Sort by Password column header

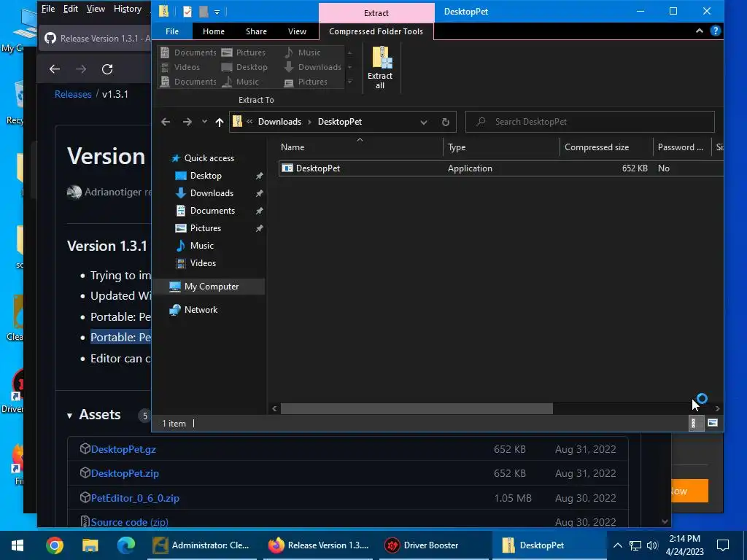[x=682, y=147]
